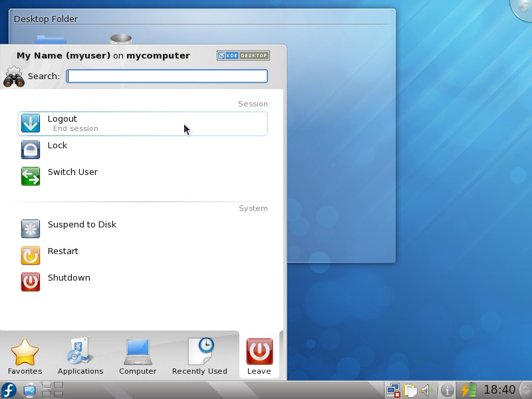Viewport: 532px width, 399px height.
Task: Click the Desktop Folder title
Action: [x=46, y=19]
